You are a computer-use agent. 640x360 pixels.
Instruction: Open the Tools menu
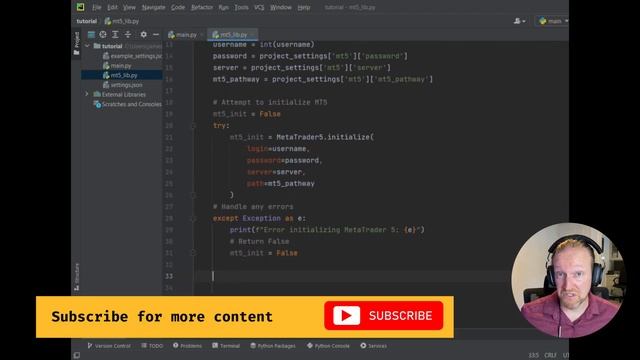pos(241,7)
